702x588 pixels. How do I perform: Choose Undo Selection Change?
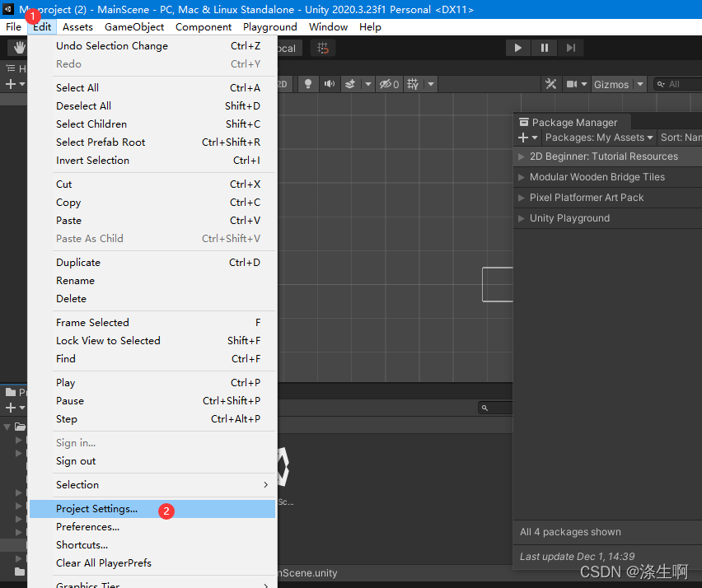[x=152, y=45]
